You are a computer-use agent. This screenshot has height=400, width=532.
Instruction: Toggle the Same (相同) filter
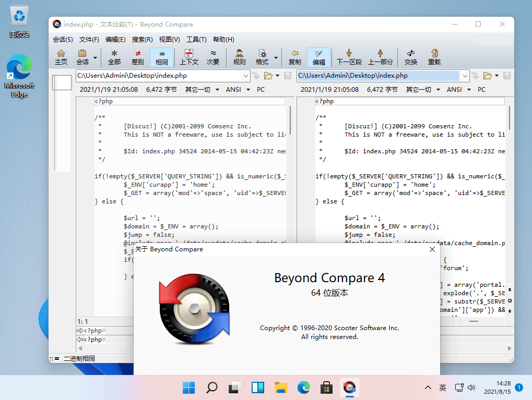pyautogui.click(x=162, y=57)
